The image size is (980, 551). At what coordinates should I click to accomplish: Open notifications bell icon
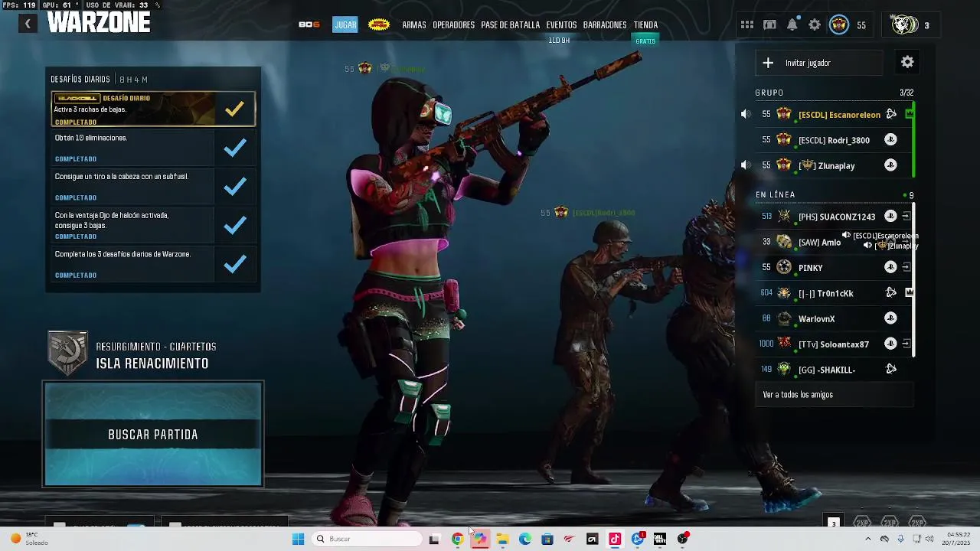click(x=792, y=25)
